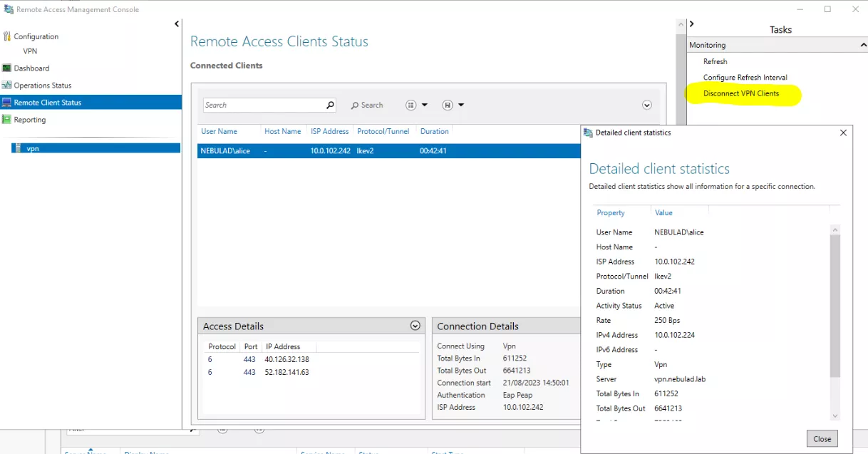Select the vpn server node
This screenshot has width=868, height=454.
click(95, 148)
